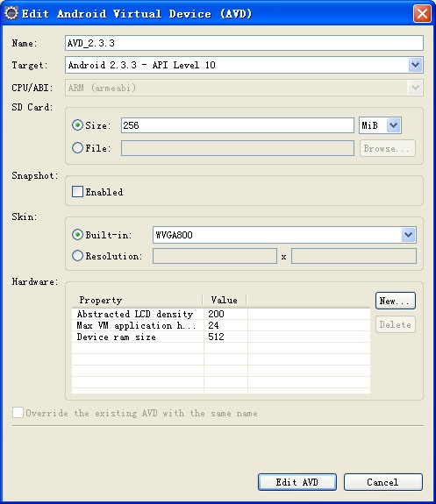Select the Abstracted LCD density row

[221, 314]
